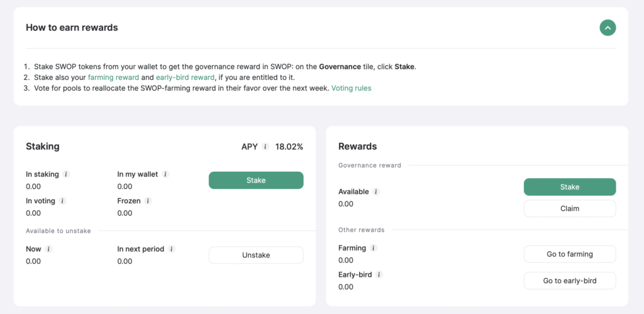This screenshot has height=314, width=644.
Task: Click info icon beside In voting
Action: click(62, 201)
